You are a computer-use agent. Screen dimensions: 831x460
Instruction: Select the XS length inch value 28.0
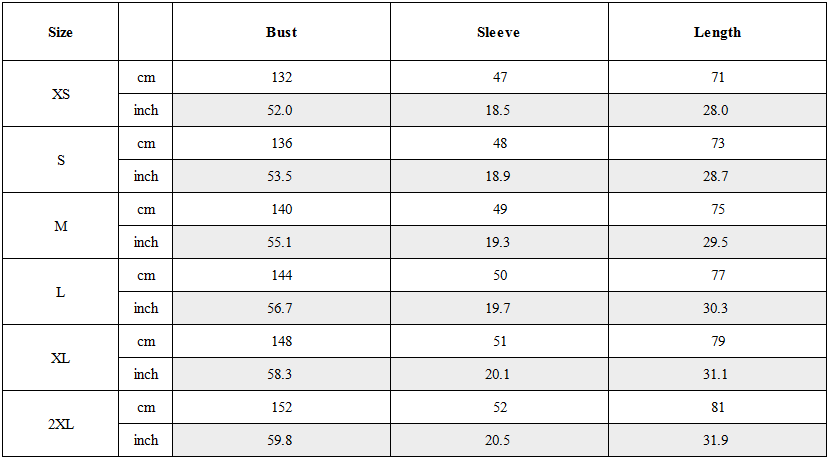tap(717, 110)
